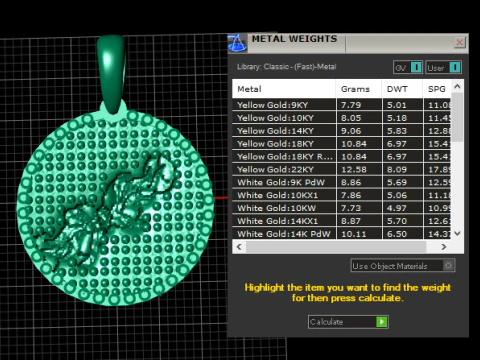Click the Metal Weights flask icon
This screenshot has width=480, height=360.
(x=237, y=43)
